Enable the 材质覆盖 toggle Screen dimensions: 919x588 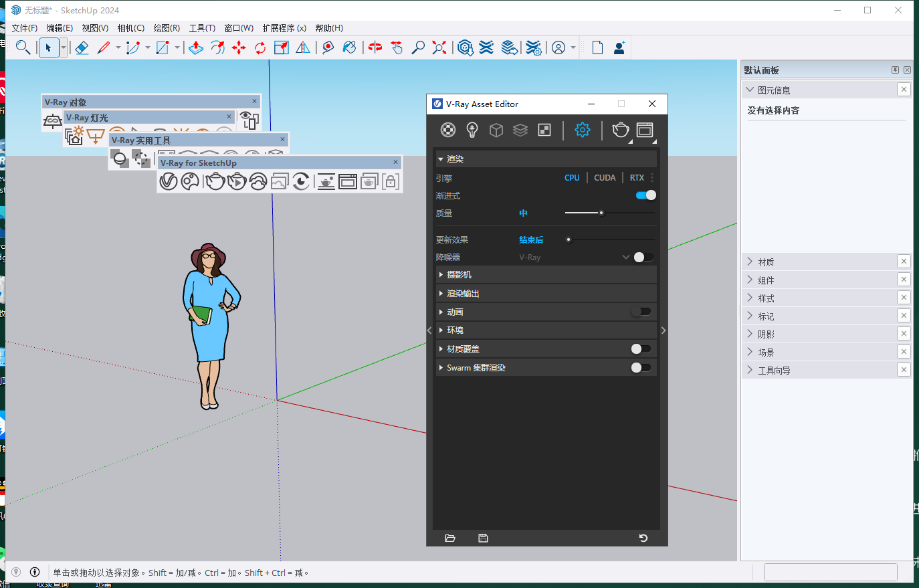click(641, 349)
